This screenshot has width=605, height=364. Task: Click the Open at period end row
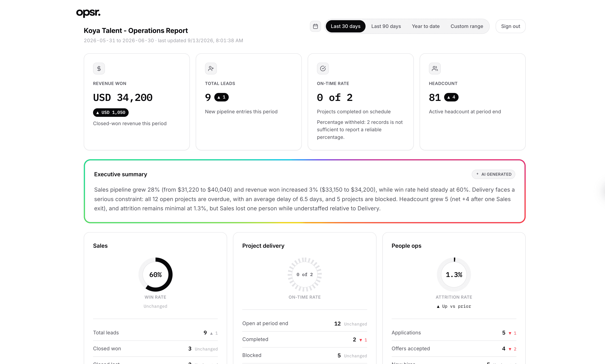[x=305, y=323]
